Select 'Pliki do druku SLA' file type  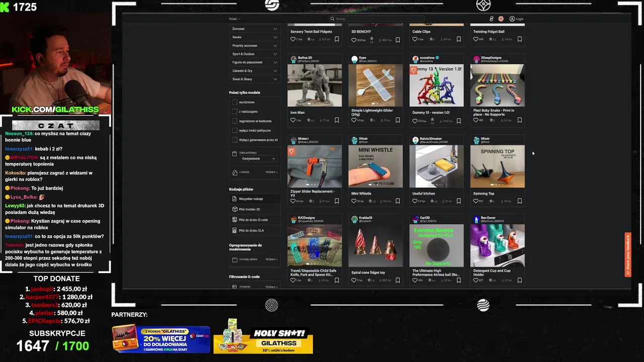coord(255,230)
